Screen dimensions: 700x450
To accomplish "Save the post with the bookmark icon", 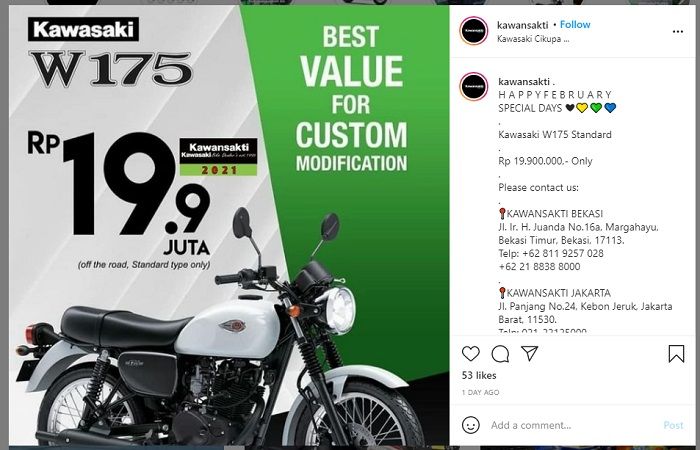I will tap(676, 354).
